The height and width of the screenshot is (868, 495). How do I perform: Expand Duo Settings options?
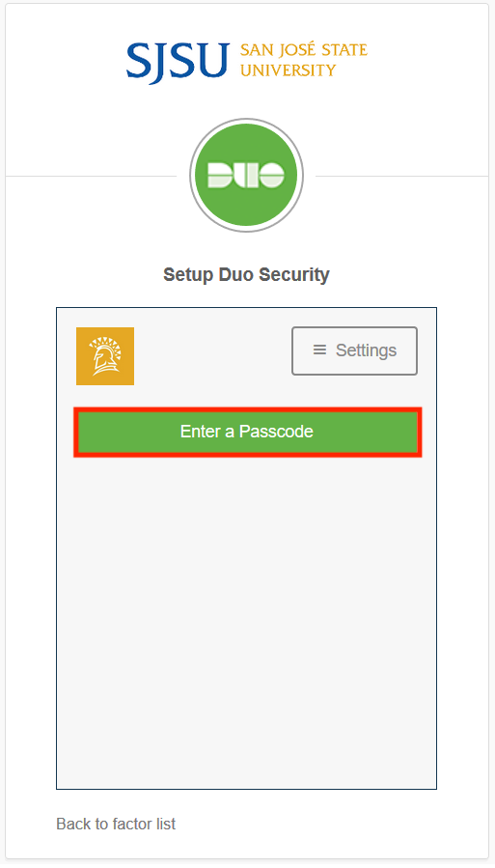pos(354,350)
